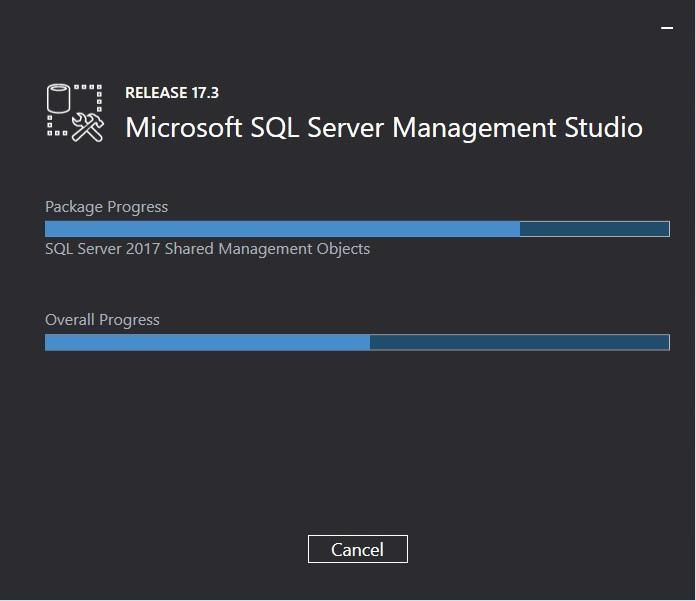Click 'SQL Server 2017 Shared Management Objects' text
Screen dimensions: 696x601
coord(207,249)
